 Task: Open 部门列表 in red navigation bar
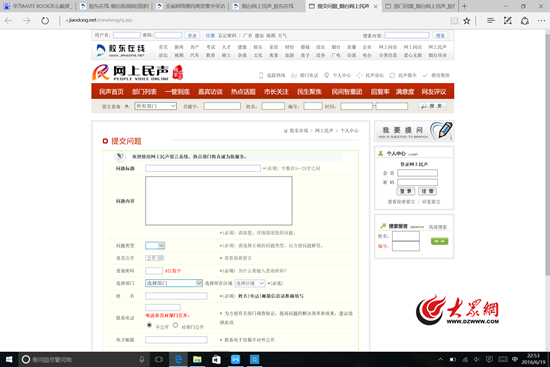click(x=144, y=92)
